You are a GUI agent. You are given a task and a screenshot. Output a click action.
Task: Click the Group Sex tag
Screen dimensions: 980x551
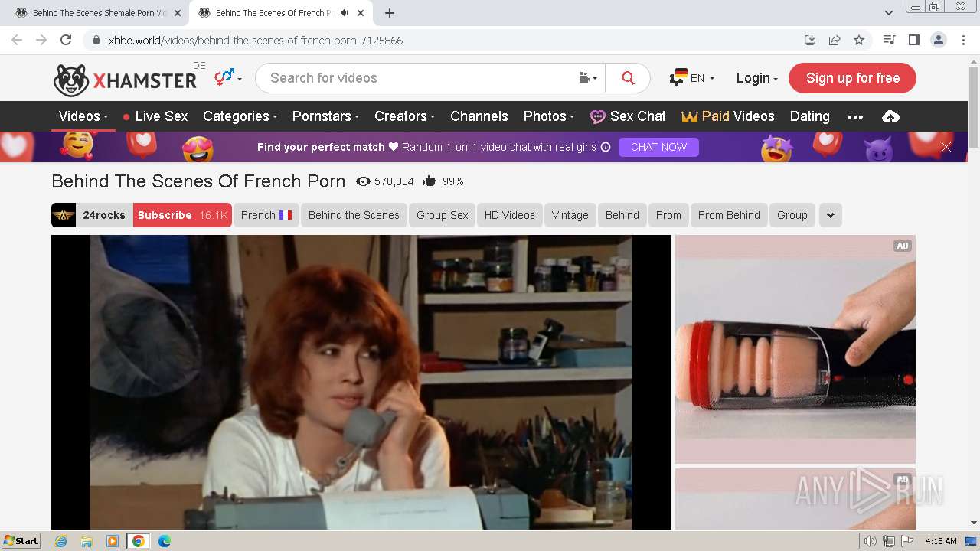[x=442, y=215]
